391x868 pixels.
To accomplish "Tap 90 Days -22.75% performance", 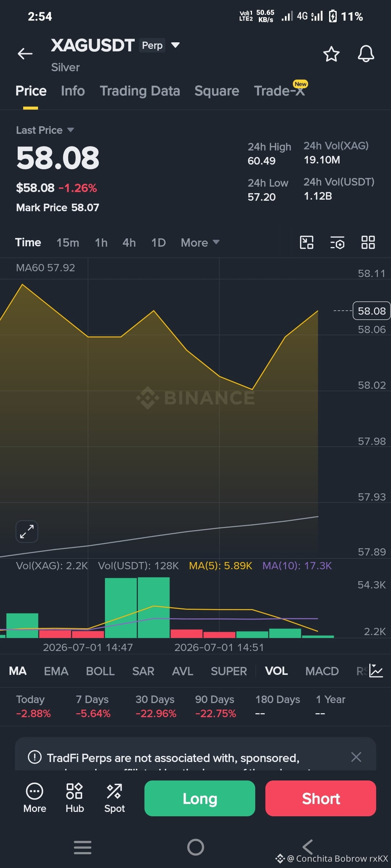I will 215,706.
